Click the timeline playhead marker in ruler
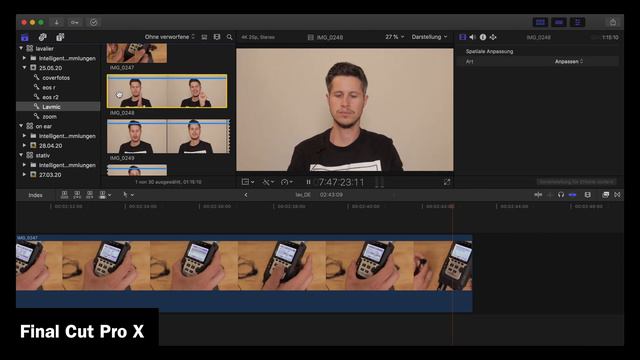This screenshot has height=360, width=640. point(452,207)
